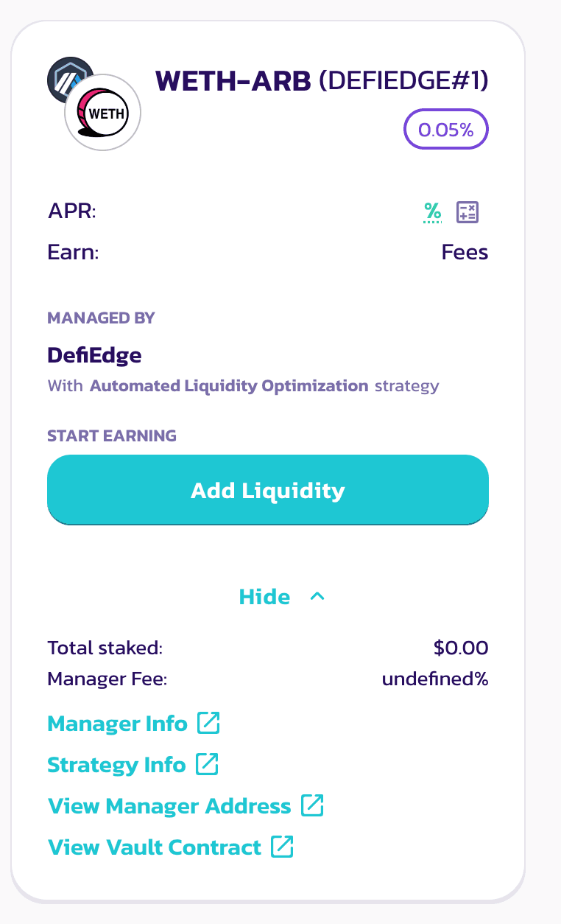This screenshot has height=924, width=561.
Task: Click the undefined% manager fee value
Action: click(434, 679)
